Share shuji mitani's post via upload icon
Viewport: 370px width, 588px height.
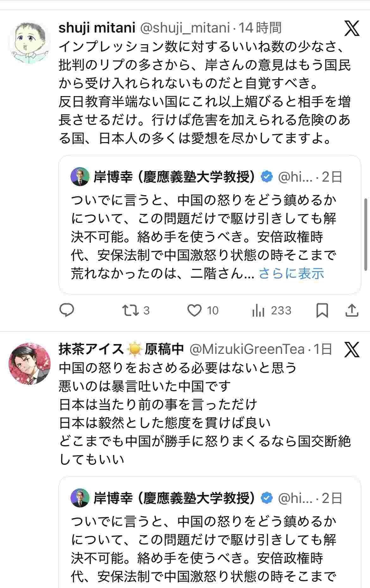pos(352,310)
